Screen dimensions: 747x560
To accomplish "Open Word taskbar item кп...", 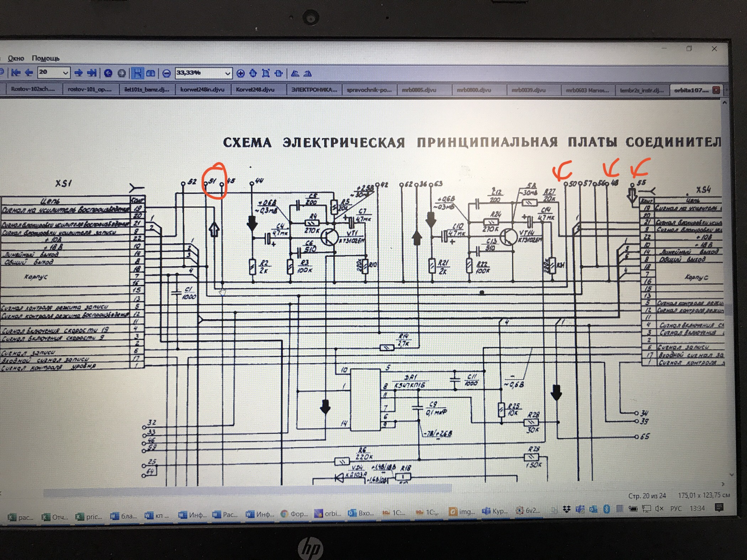I will (x=158, y=516).
